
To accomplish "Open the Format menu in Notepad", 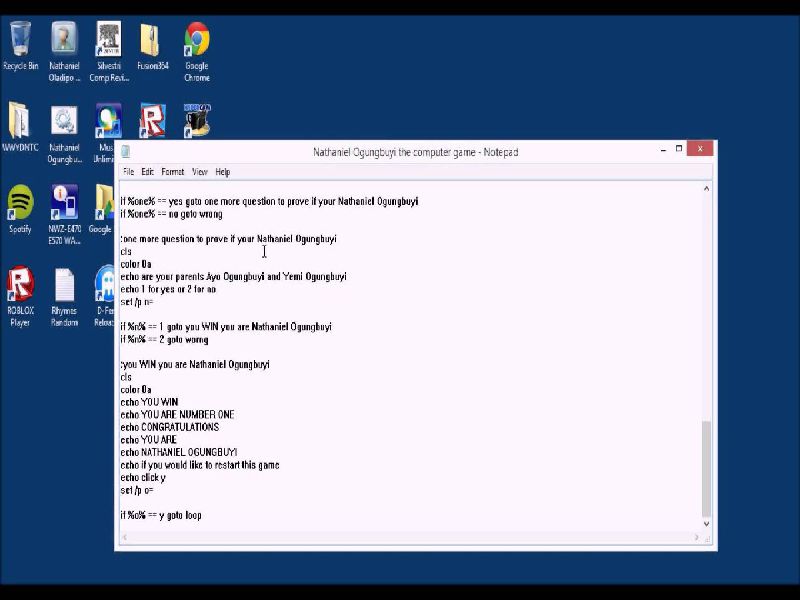I will [x=173, y=172].
